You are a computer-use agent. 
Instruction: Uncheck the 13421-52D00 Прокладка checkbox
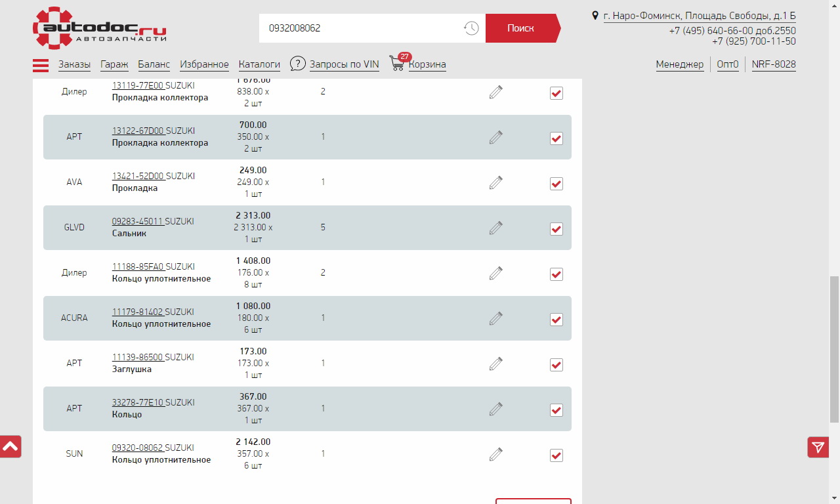pyautogui.click(x=556, y=184)
